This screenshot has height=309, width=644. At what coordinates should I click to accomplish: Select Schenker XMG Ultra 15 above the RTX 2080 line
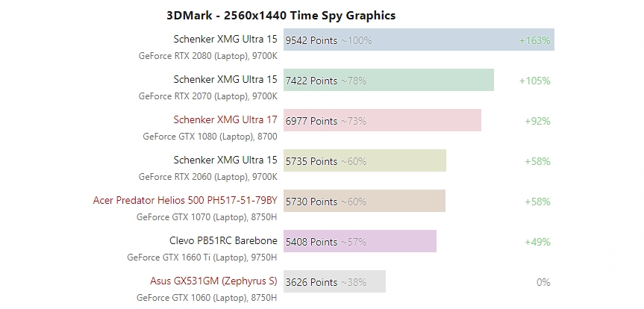pyautogui.click(x=225, y=39)
